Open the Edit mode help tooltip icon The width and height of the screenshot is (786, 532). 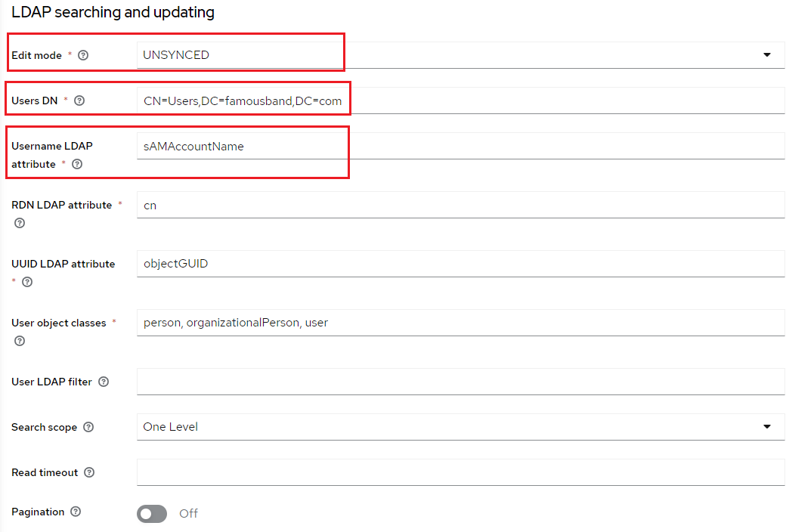tap(83, 54)
